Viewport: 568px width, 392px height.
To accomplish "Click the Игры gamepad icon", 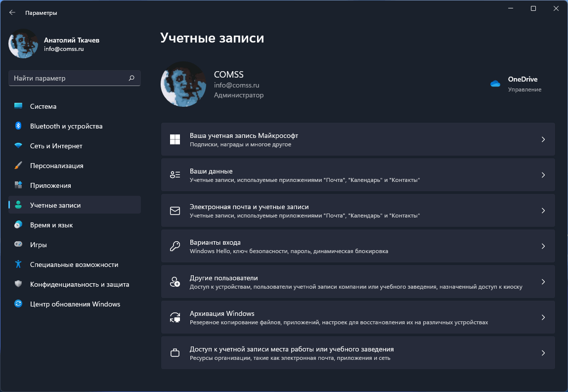I will pos(18,244).
